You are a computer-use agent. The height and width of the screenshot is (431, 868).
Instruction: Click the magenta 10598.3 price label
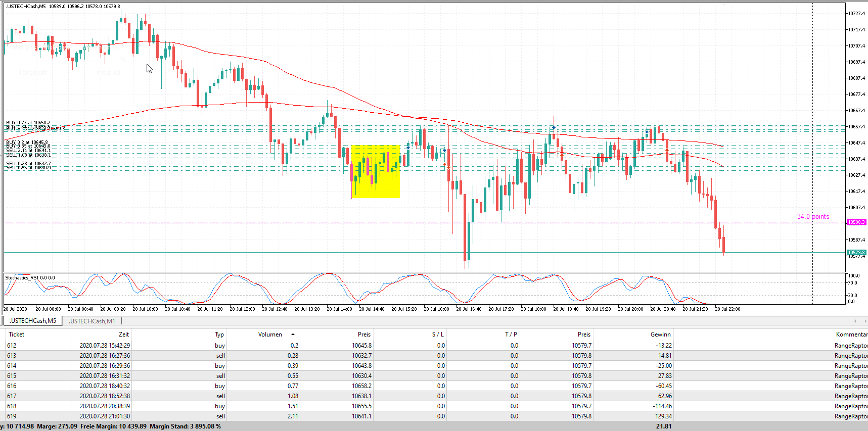click(x=856, y=222)
